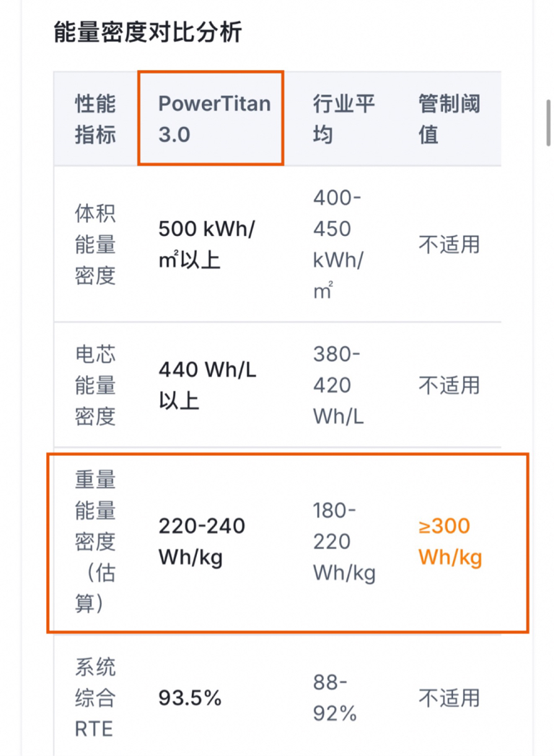The width and height of the screenshot is (554, 756).
Task: Select the 180-220 Wh/kg cell
Action: click(x=344, y=542)
